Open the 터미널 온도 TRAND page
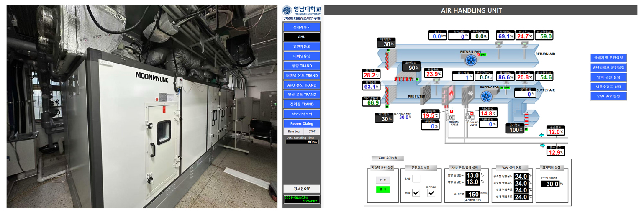 (302, 75)
